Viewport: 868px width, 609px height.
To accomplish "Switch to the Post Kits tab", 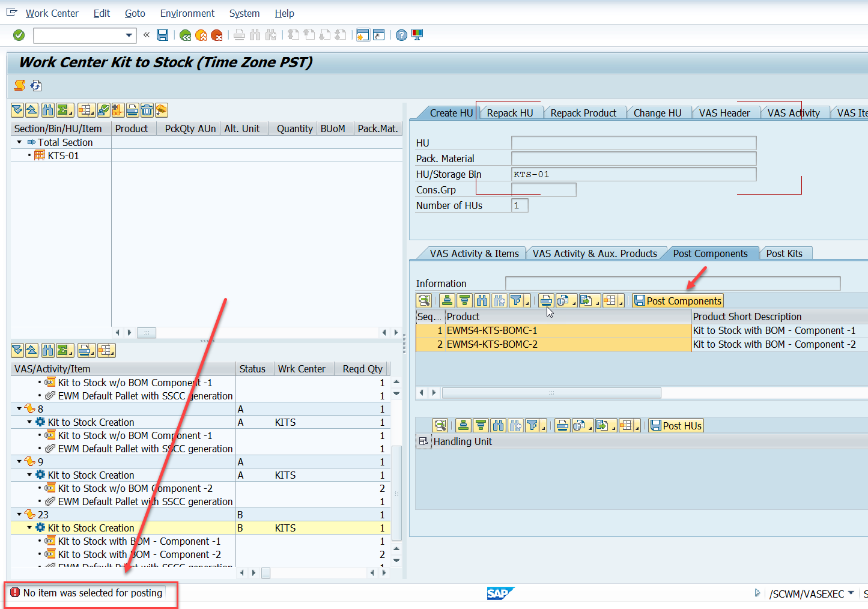I will [785, 253].
